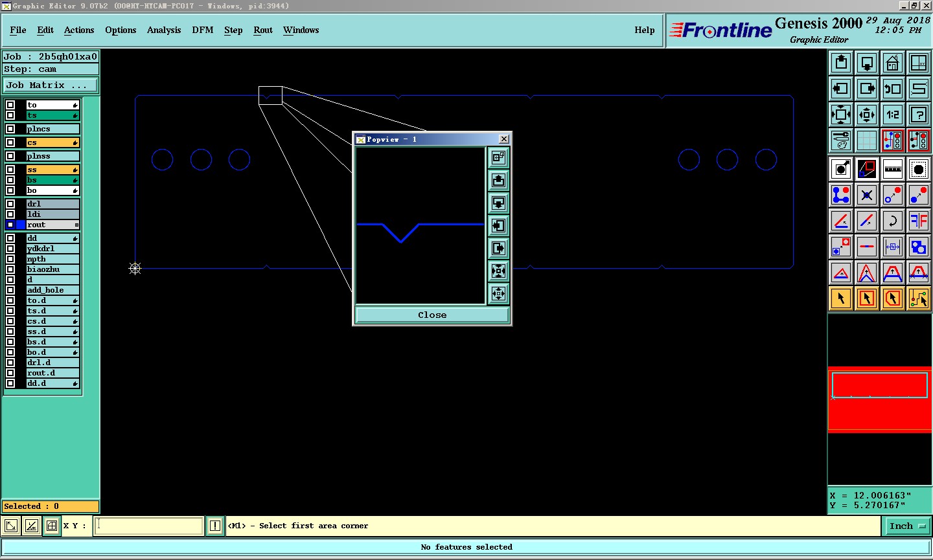Click the topmost icon in Popview toolbar

coord(498,157)
